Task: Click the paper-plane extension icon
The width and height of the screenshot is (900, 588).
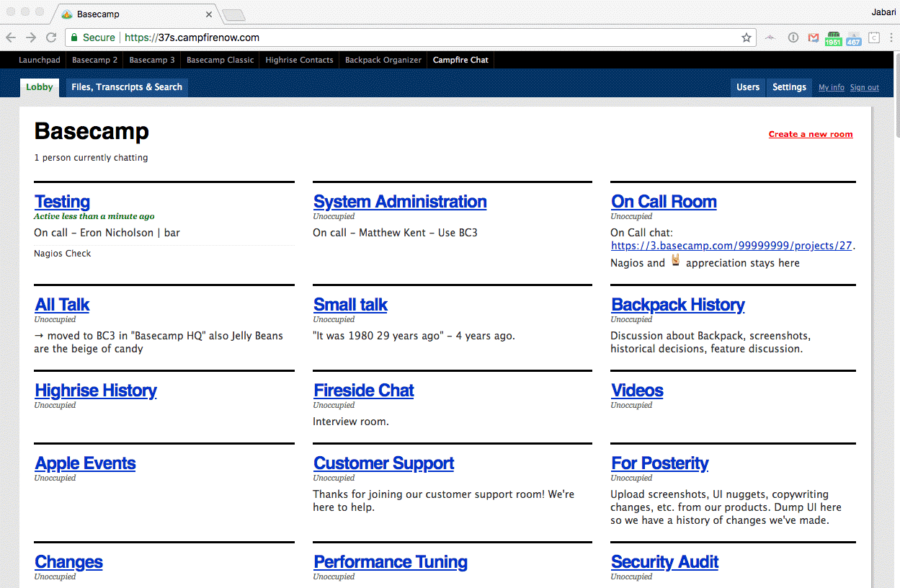Action: [770, 37]
